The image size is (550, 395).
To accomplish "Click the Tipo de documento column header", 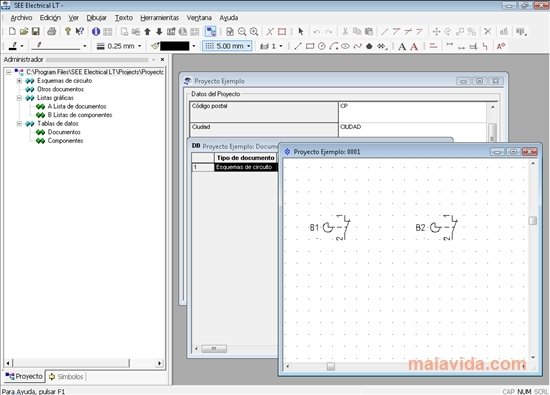I will click(x=246, y=158).
